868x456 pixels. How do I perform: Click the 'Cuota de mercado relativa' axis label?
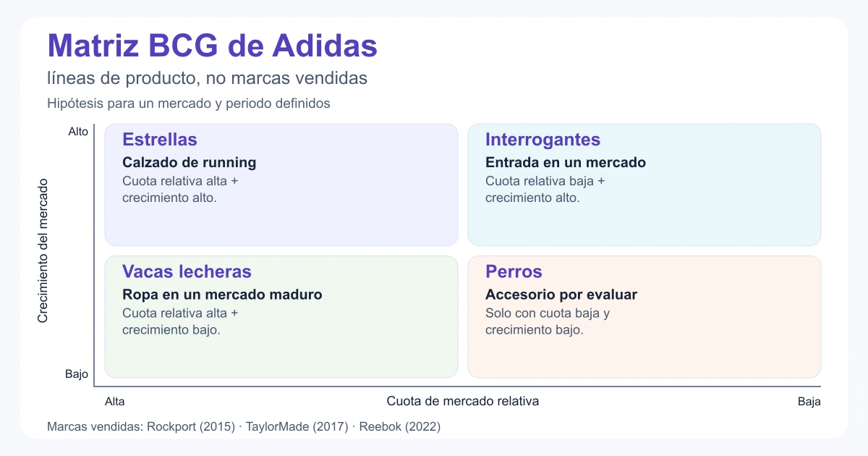[463, 401]
